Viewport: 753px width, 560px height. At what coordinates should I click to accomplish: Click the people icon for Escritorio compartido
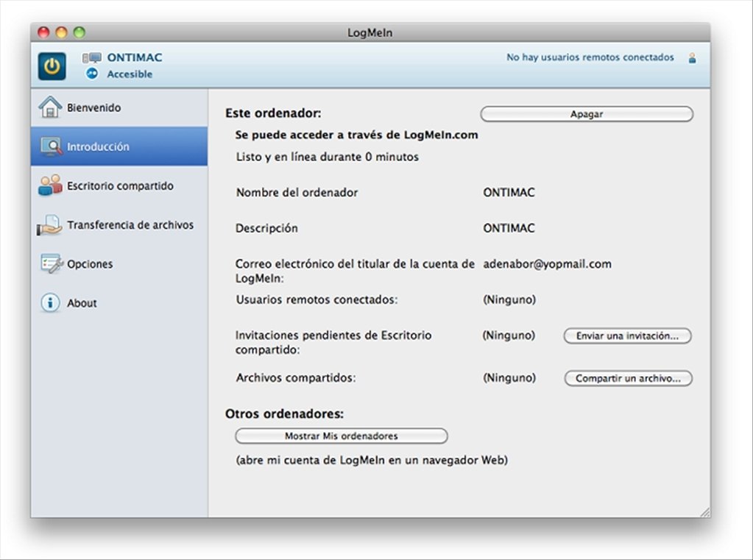point(50,185)
